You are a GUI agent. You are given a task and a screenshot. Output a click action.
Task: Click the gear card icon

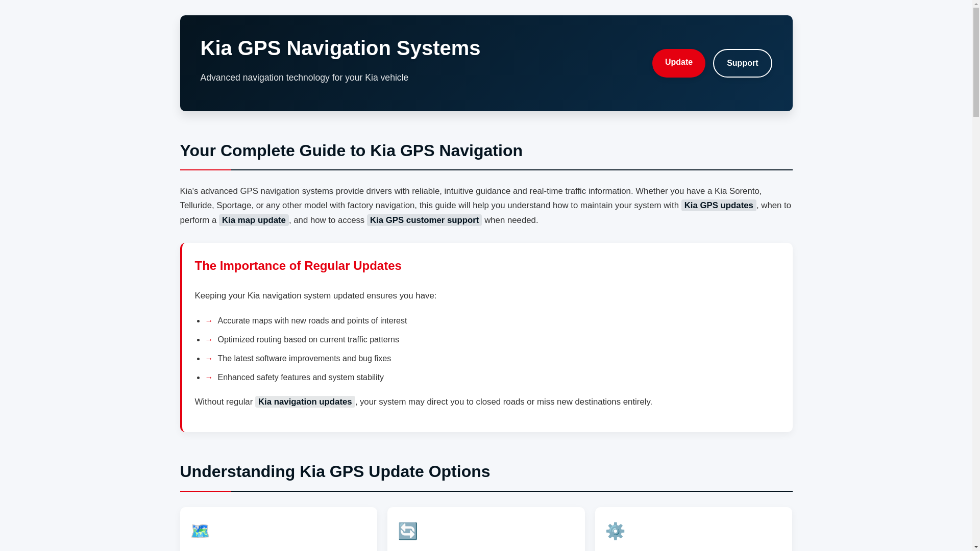[x=615, y=531]
